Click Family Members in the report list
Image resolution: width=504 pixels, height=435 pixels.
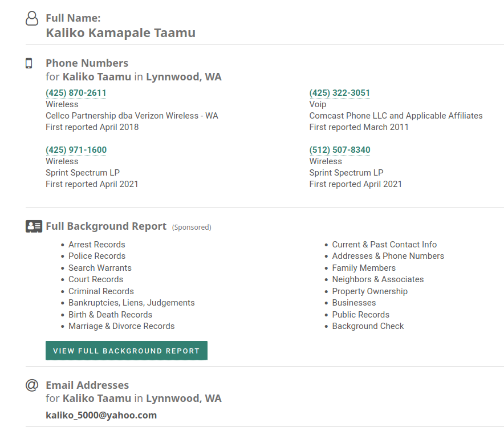(x=364, y=268)
